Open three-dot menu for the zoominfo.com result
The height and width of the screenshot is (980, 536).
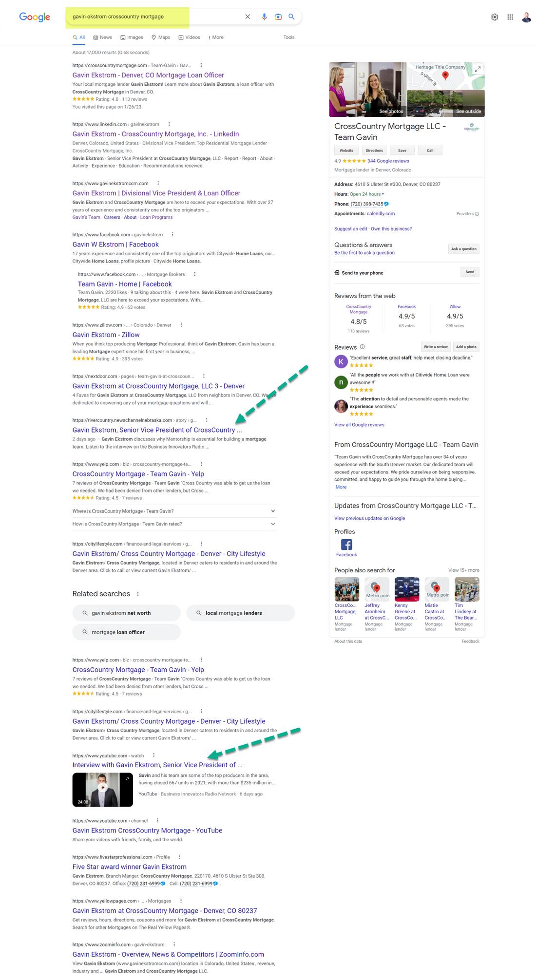174,944
